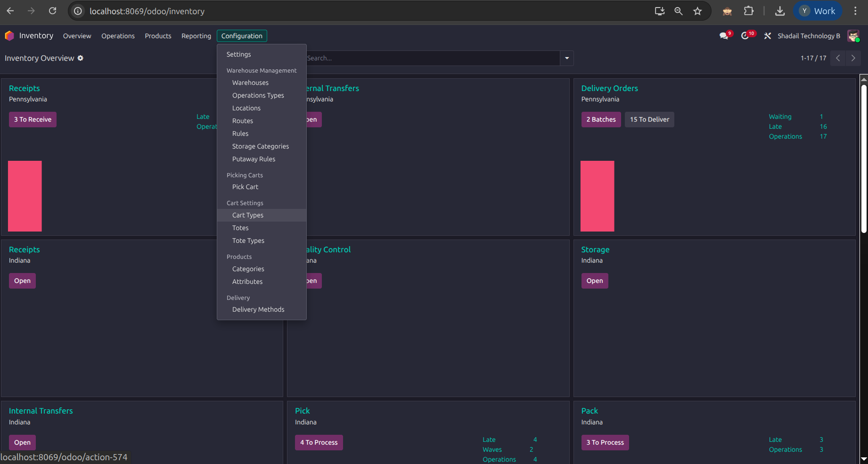This screenshot has width=868, height=464.
Task: Open the browser extensions puzzle icon
Action: [x=749, y=11]
